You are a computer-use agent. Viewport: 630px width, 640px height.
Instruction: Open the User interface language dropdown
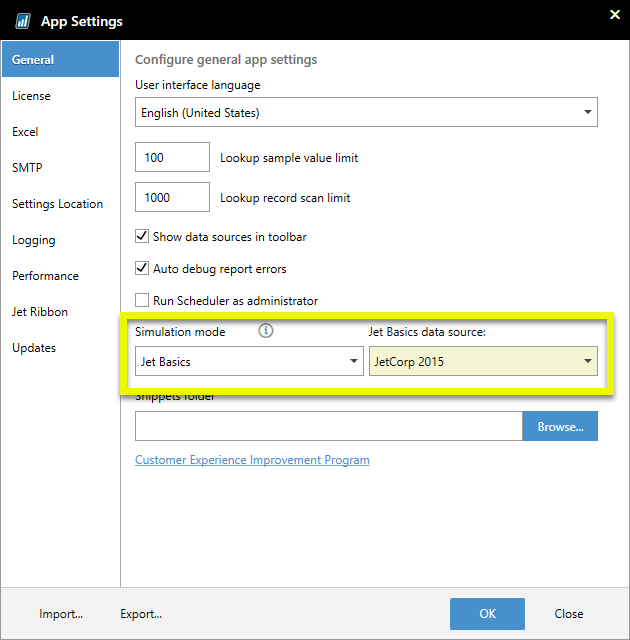(x=366, y=112)
